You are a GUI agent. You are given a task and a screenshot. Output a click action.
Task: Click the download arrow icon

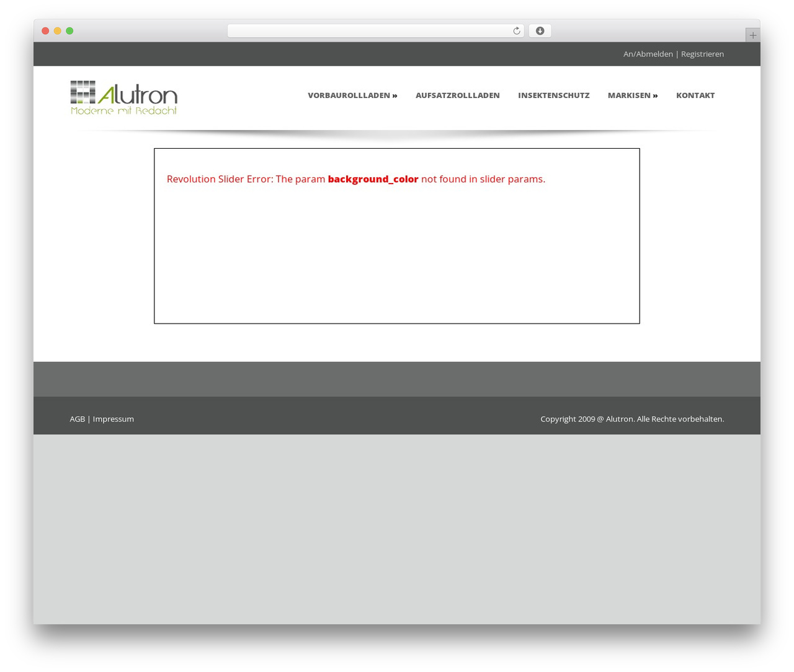point(540,31)
